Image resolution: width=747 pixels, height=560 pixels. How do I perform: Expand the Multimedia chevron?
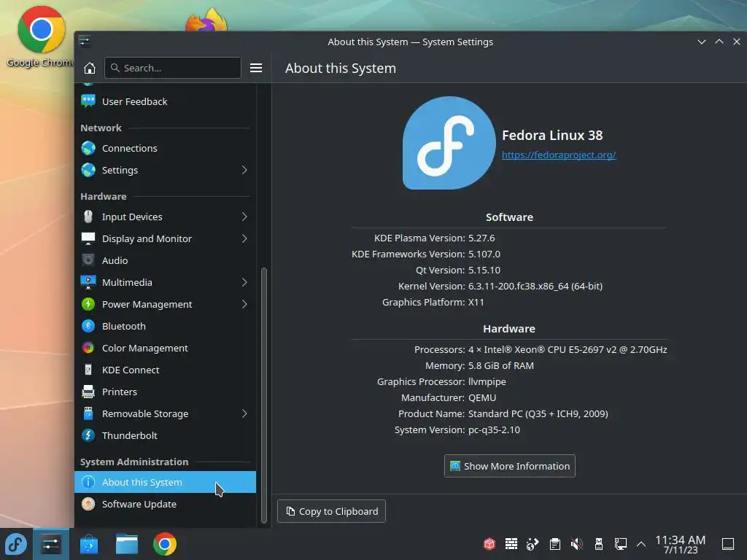[x=244, y=282]
